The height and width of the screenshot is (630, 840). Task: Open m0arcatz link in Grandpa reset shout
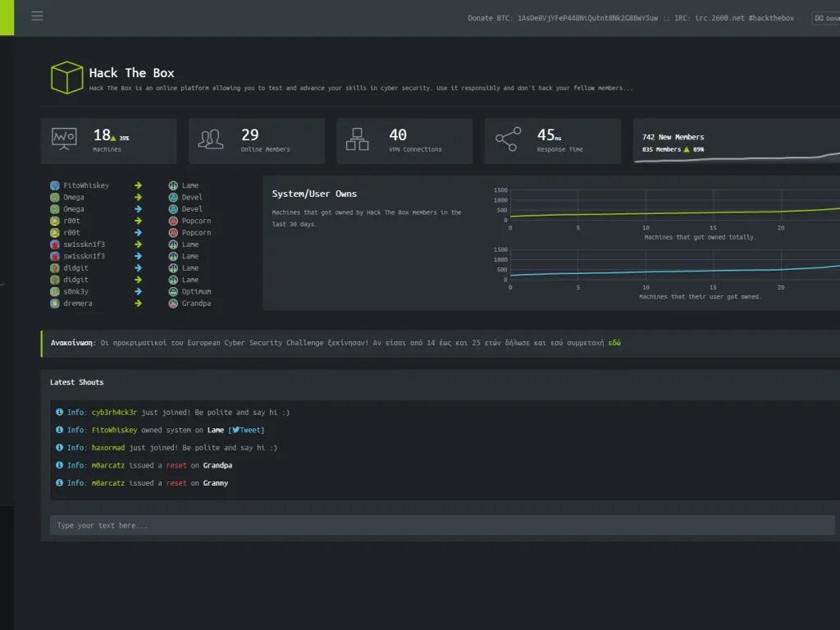coord(108,466)
